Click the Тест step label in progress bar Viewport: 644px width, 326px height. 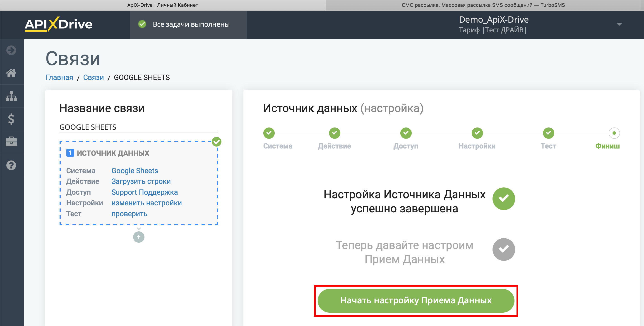pos(548,146)
